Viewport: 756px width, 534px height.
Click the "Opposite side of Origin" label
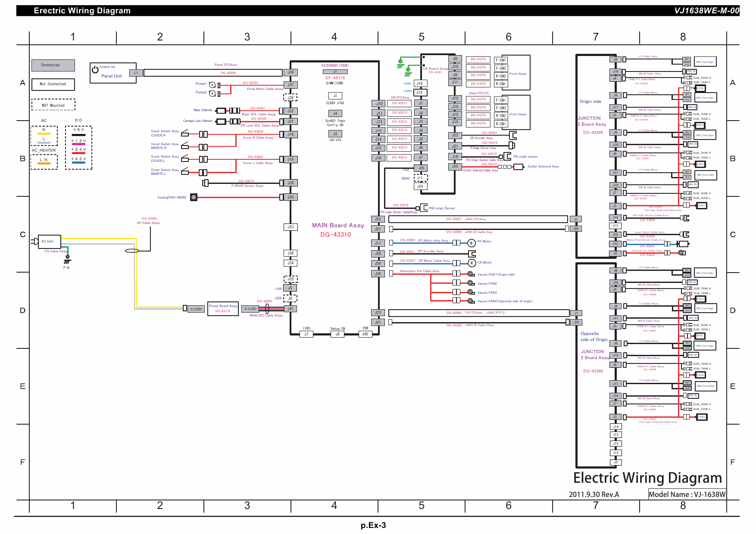pos(594,337)
